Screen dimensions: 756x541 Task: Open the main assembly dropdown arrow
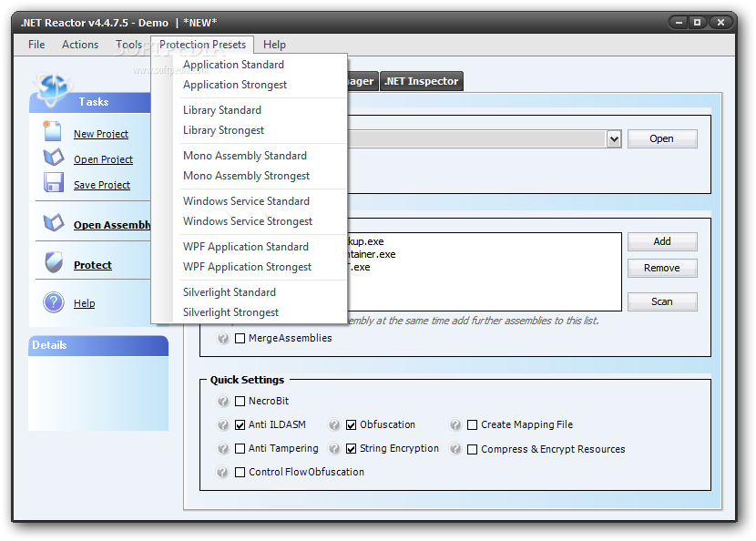coord(614,138)
